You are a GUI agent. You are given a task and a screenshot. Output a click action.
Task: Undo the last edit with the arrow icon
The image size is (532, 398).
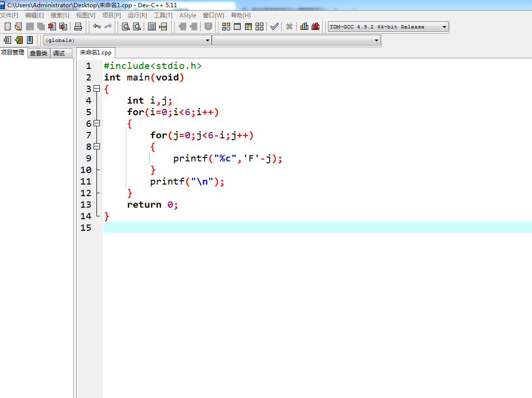[96, 27]
